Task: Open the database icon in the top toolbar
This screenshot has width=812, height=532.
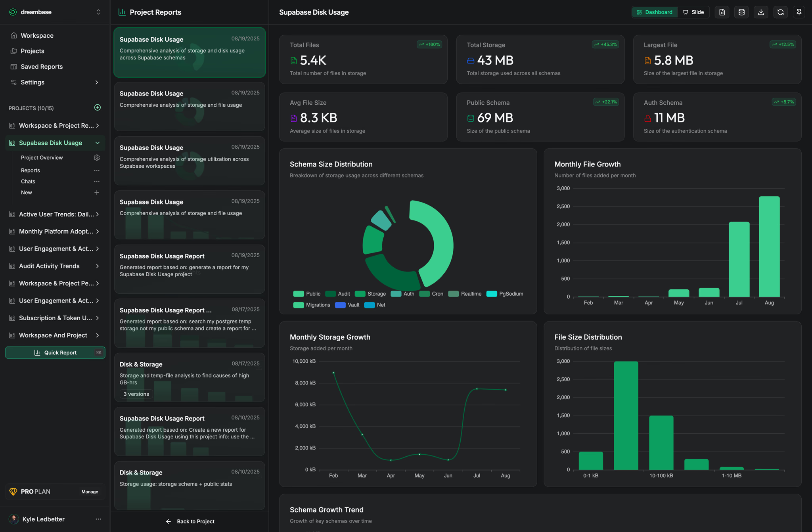Action: point(741,12)
